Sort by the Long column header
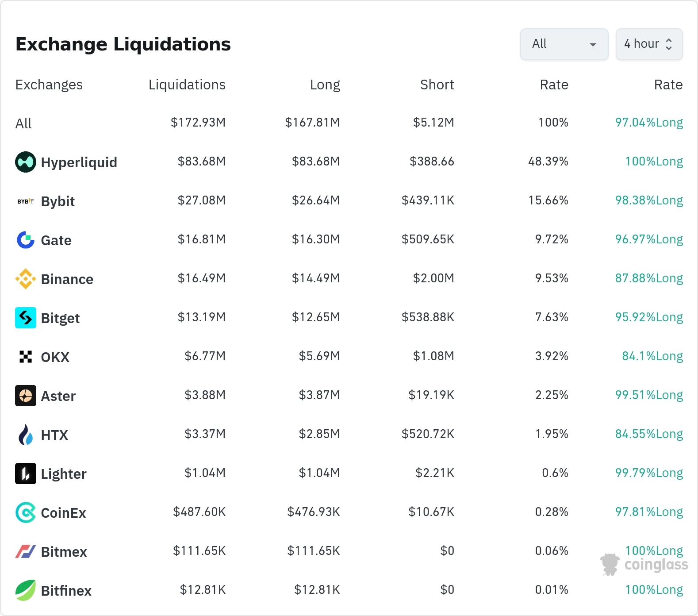 pos(325,85)
